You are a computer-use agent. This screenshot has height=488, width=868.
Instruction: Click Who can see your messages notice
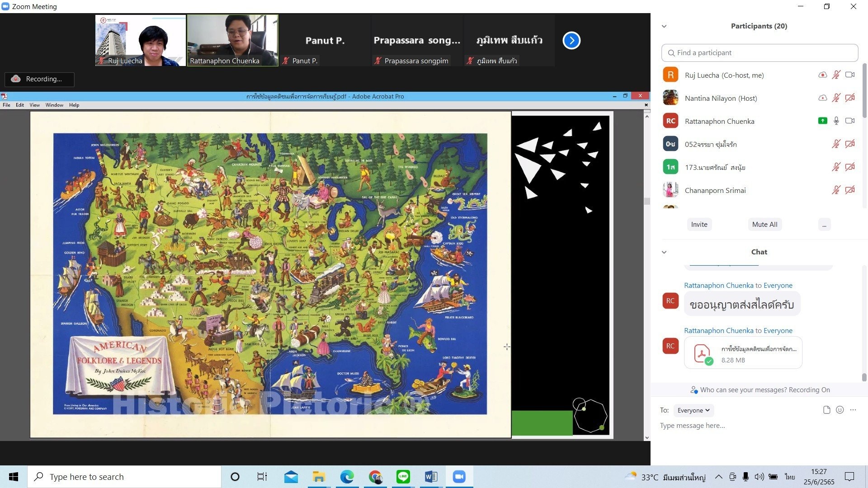759,390
